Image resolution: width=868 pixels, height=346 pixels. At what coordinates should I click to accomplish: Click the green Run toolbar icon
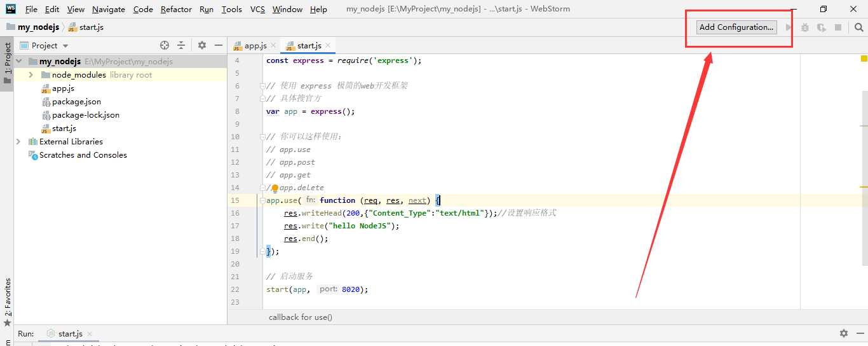789,27
